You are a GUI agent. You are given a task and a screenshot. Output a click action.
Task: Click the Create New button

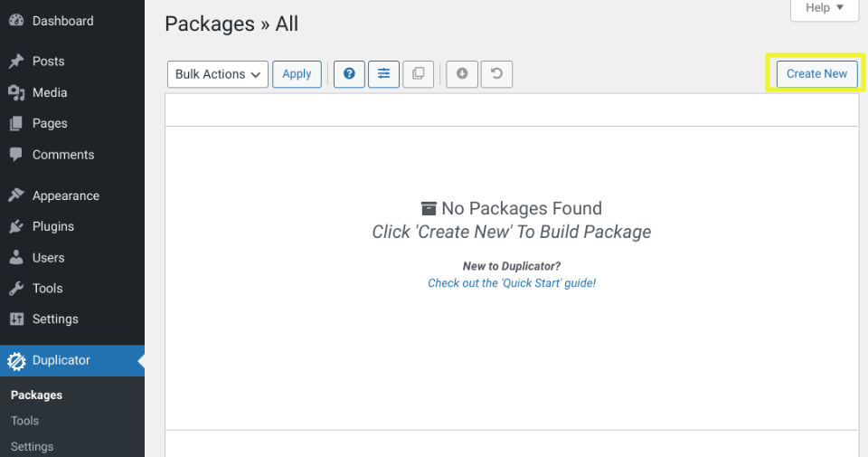816,74
